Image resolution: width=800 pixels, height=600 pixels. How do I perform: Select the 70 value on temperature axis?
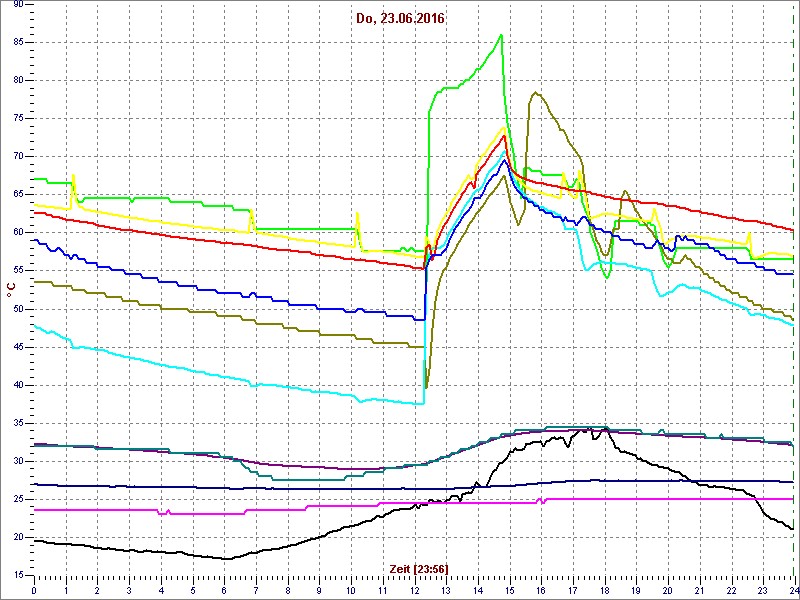[18, 157]
